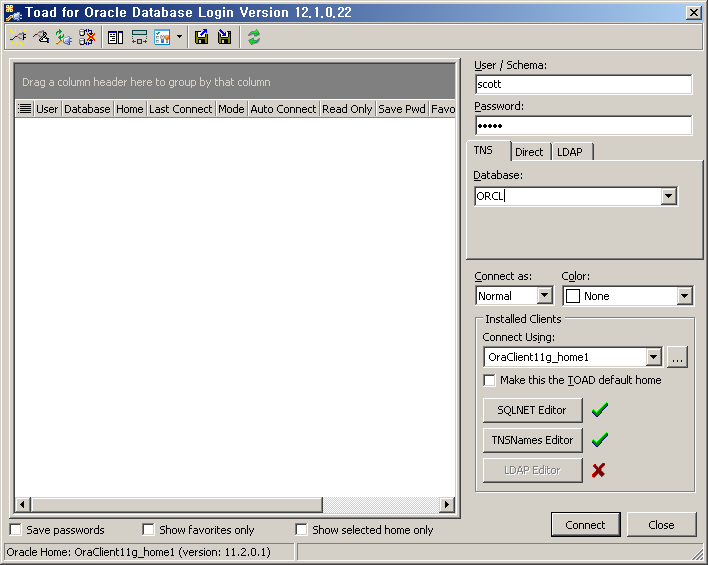Screen dimensions: 708x565
Task: Click the export floppy disk icon
Action: click(x=202, y=37)
